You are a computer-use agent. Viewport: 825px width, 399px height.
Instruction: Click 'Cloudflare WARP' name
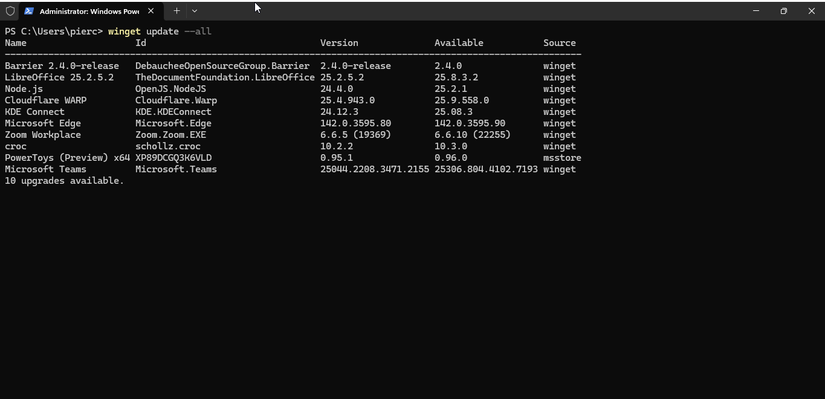point(45,101)
